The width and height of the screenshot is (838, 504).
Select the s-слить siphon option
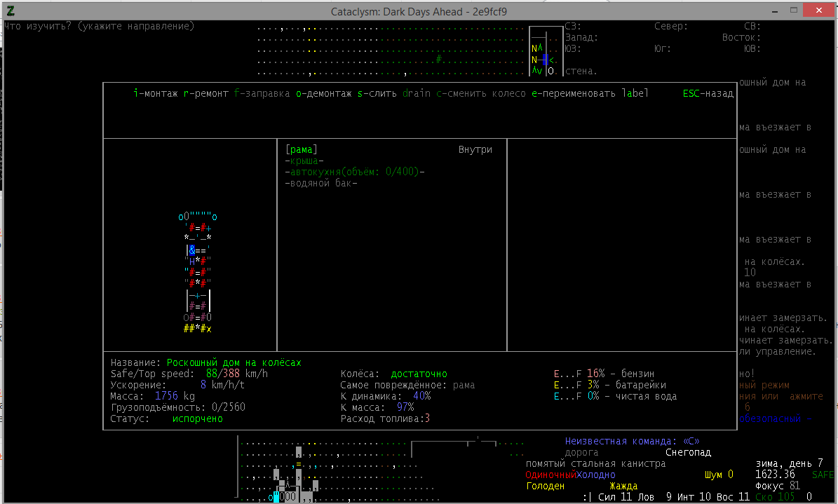tap(377, 93)
